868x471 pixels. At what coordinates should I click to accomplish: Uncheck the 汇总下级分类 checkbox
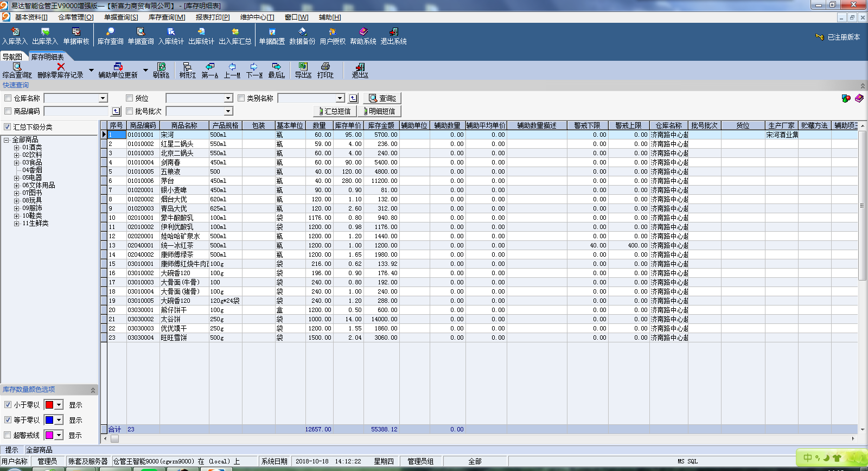click(x=8, y=127)
